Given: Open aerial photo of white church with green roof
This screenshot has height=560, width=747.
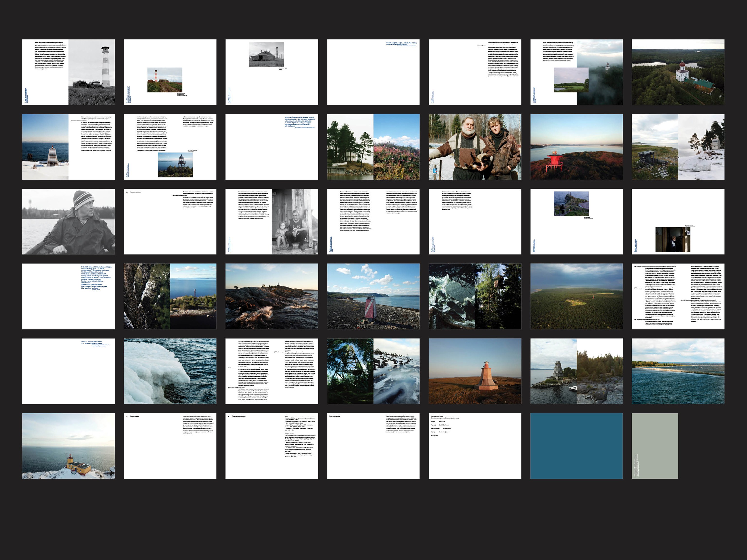Looking at the screenshot, I should click(x=678, y=72).
